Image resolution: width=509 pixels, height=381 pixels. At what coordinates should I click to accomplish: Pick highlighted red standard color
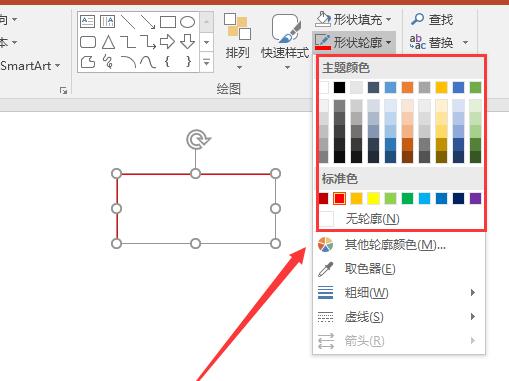[x=339, y=198]
